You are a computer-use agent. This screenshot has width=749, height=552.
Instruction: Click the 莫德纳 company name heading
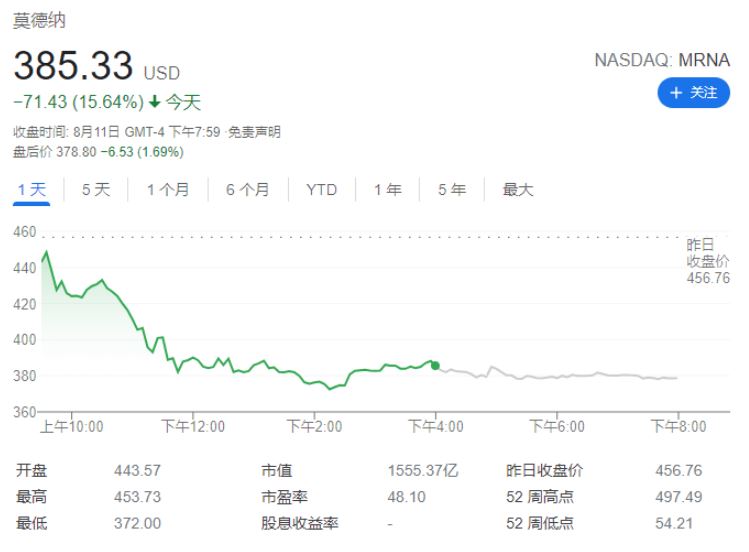(x=39, y=21)
